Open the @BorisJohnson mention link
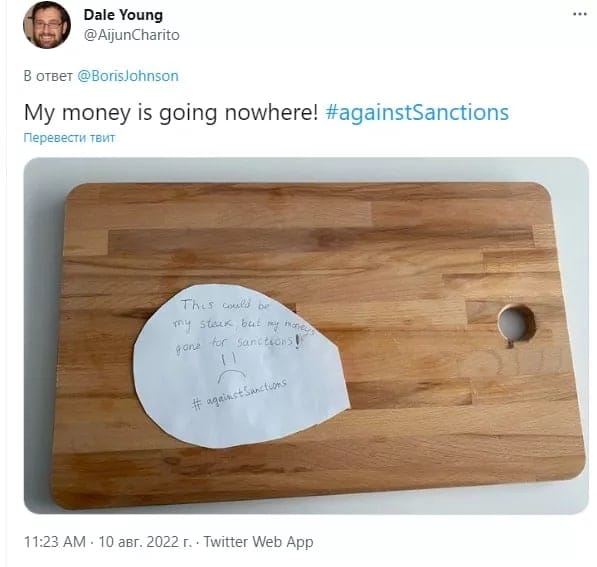The width and height of the screenshot is (597, 567). tap(128, 76)
